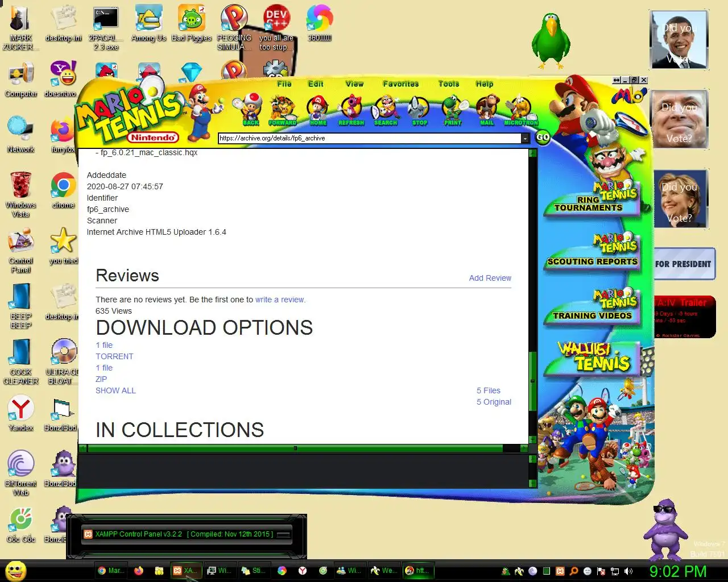This screenshot has height=582, width=728.
Task: Click the Yoshi PRINT icon
Action: click(453, 110)
